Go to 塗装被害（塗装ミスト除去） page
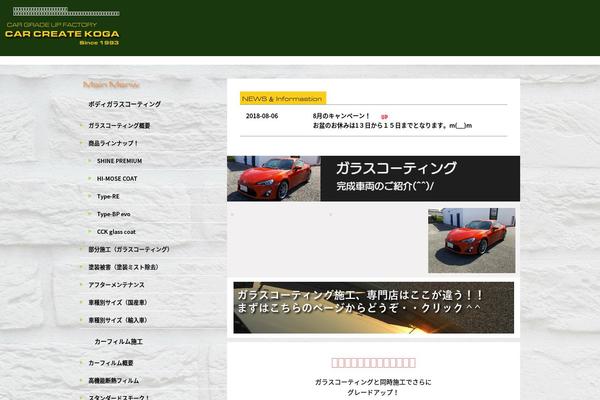Screen dimensions: 600x400 [123, 267]
